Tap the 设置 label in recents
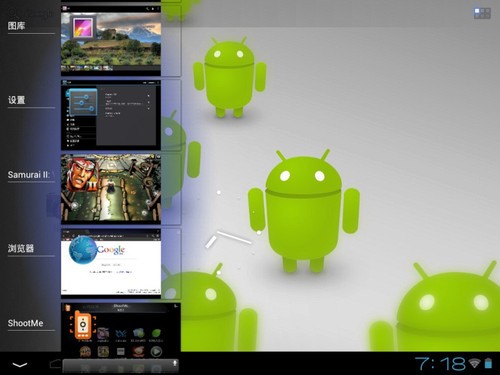Image resolution: width=500 pixels, height=375 pixels. point(17,100)
